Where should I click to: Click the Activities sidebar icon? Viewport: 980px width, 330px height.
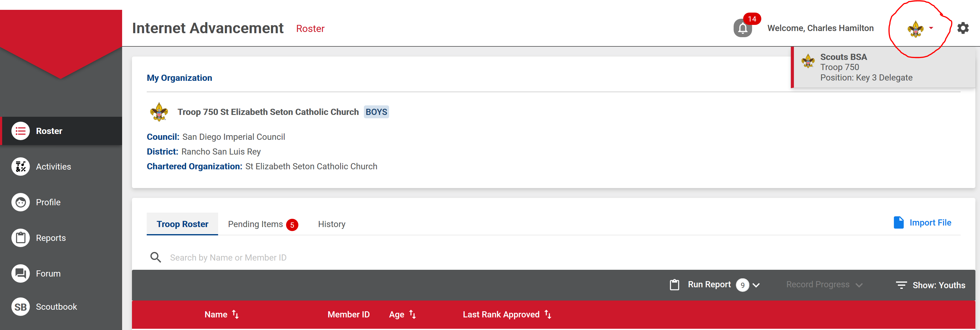(21, 167)
